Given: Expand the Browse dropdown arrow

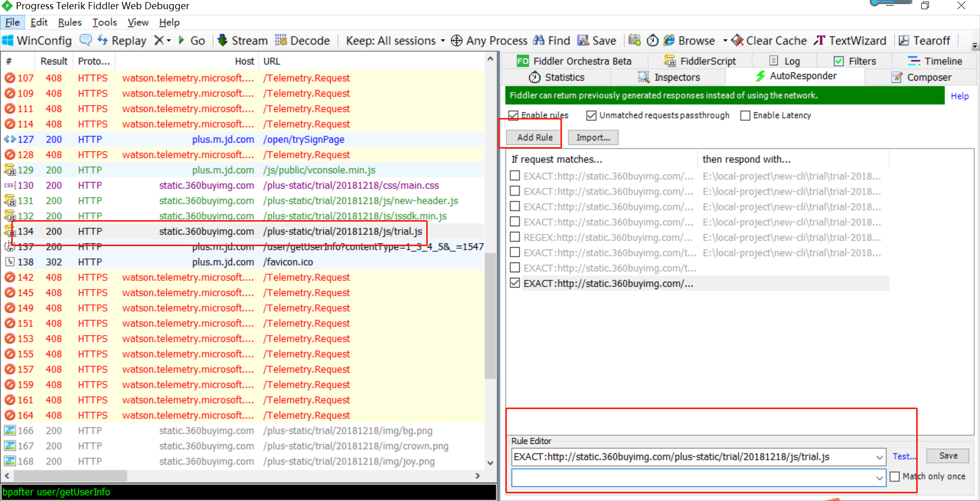Looking at the screenshot, I should pos(725,40).
